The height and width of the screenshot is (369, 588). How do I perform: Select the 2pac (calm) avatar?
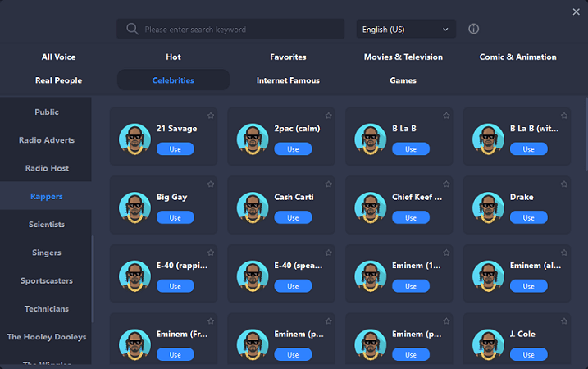pos(253,139)
